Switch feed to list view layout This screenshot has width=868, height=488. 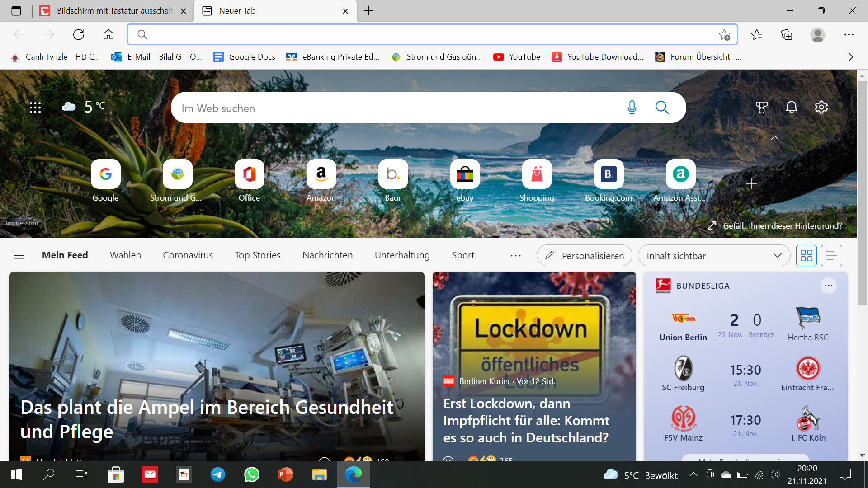[x=831, y=256]
